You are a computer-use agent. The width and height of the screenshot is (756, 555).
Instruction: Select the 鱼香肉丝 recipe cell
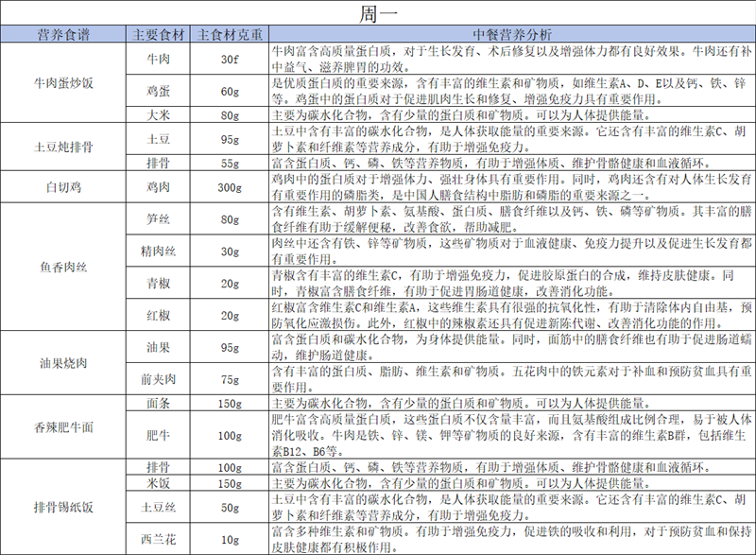click(63, 266)
